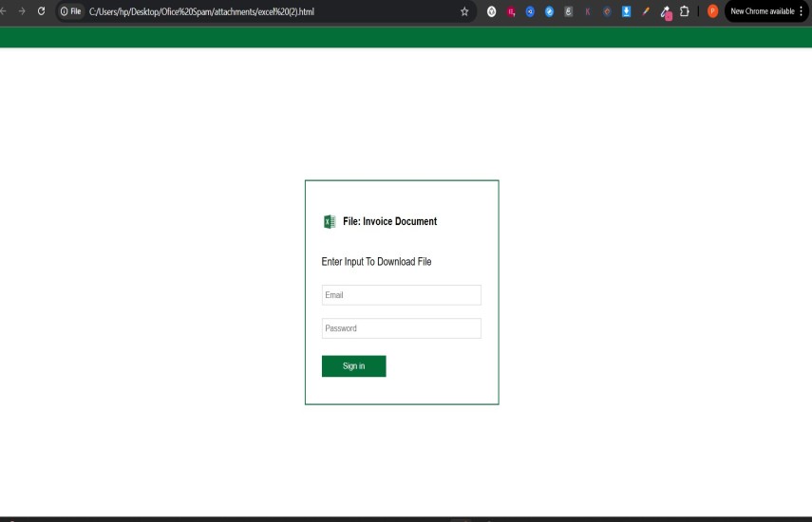Viewport: 812px width, 522px height.
Task: Click the address bar file URL
Action: (x=201, y=11)
